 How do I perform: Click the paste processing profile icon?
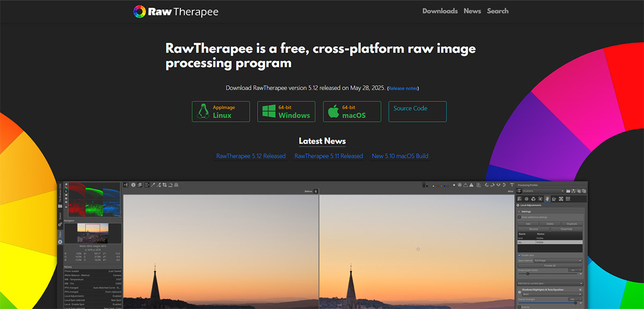pos(584,191)
